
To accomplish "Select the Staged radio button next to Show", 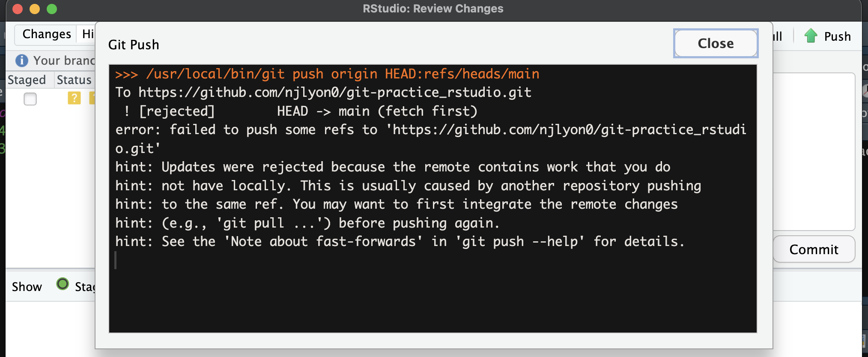I will (63, 284).
